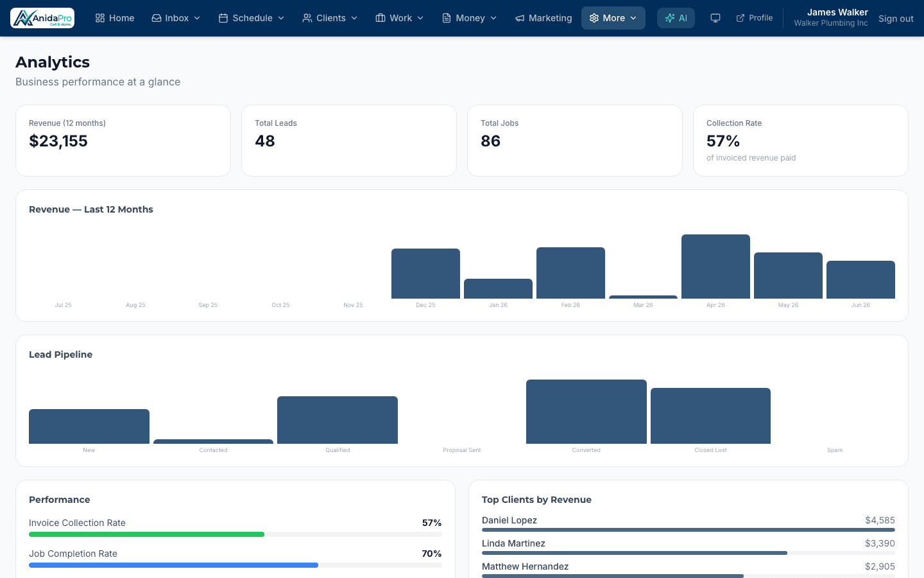Click the Revenue (12 months) card
The width and height of the screenshot is (924, 578).
coord(123,141)
